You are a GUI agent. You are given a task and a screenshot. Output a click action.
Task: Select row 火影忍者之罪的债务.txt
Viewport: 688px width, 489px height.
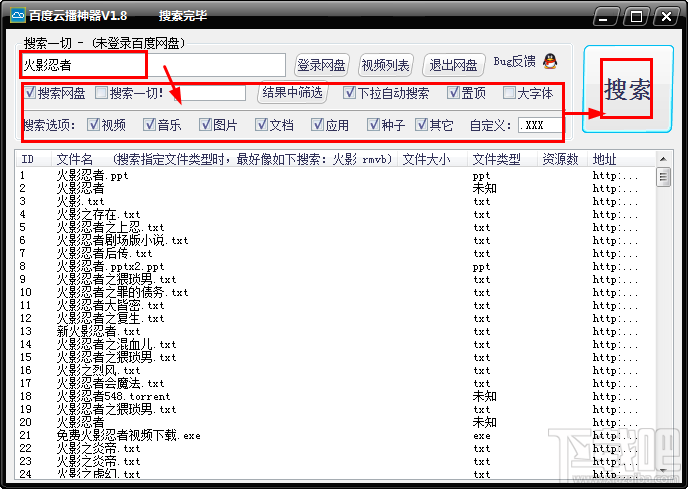point(336,292)
